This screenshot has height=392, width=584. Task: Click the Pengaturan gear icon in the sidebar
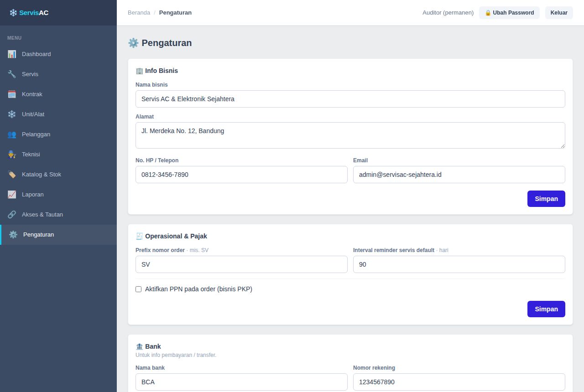[x=13, y=235]
